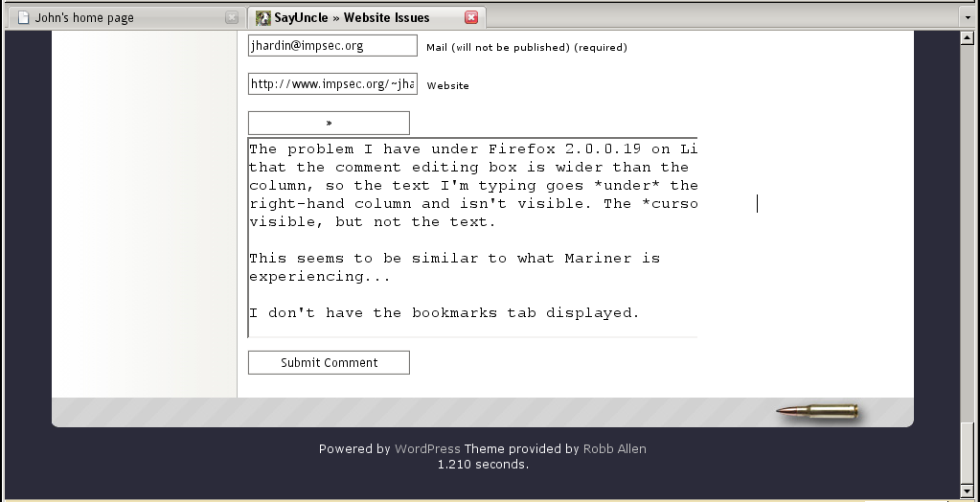Screen dimensions: 980x502
Task: Focus the Mail field containing jhardin@impsec.org
Action: [x=332, y=46]
